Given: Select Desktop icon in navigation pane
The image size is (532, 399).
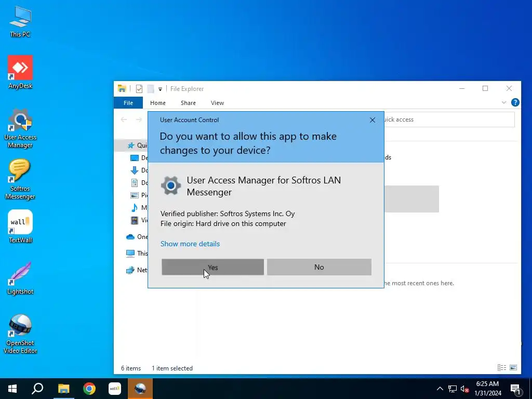Looking at the screenshot, I should 135,158.
